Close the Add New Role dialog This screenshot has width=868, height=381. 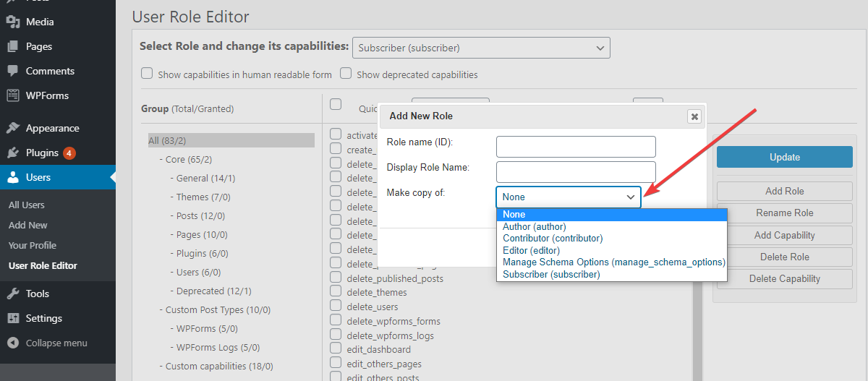tap(694, 116)
